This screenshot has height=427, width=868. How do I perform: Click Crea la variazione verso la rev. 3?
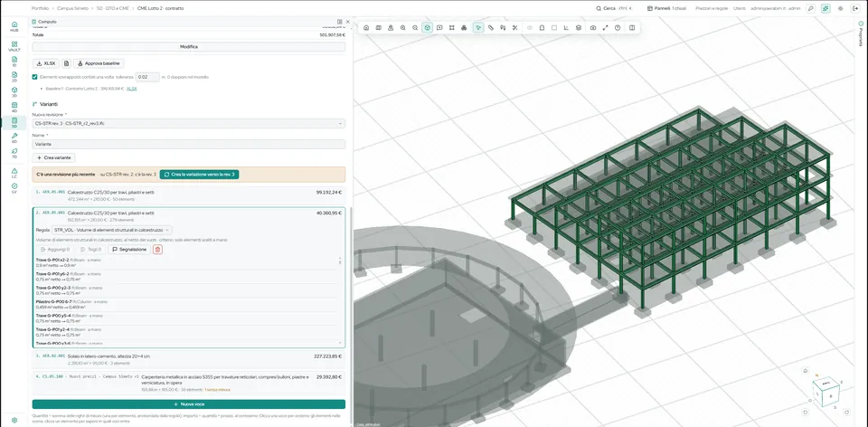(199, 175)
